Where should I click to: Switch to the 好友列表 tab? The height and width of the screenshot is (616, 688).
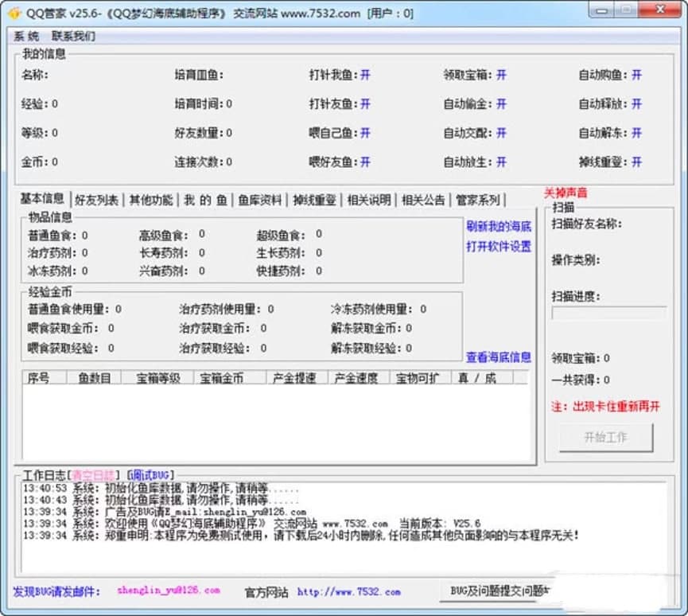(96, 200)
